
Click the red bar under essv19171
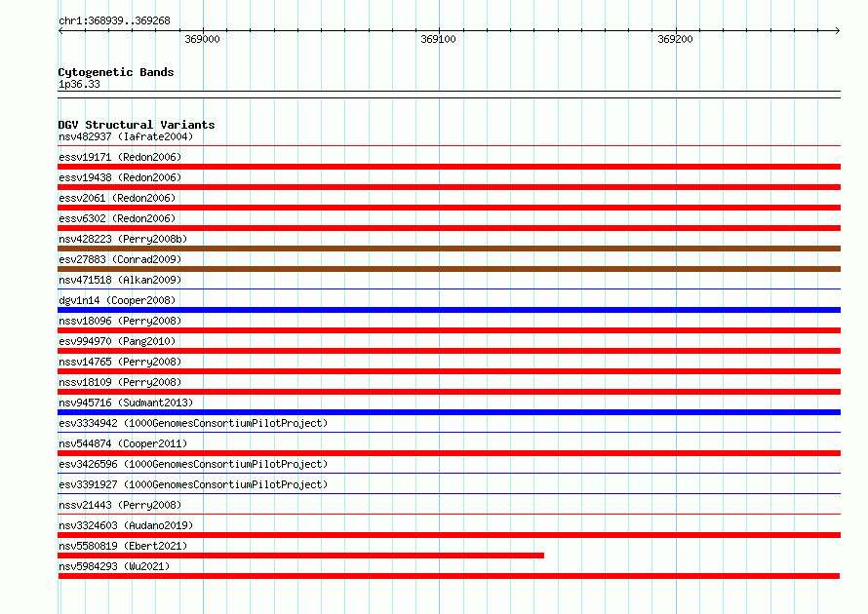point(449,167)
